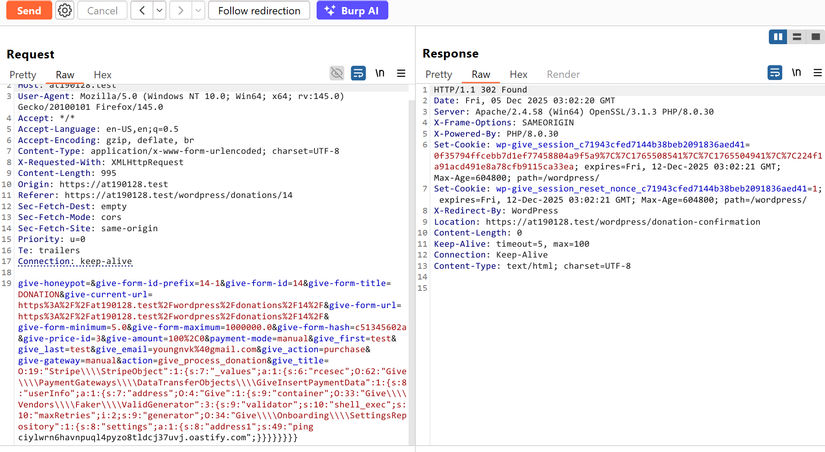Click the Server: Apache header line
The height and width of the screenshot is (452, 825).
click(x=574, y=112)
